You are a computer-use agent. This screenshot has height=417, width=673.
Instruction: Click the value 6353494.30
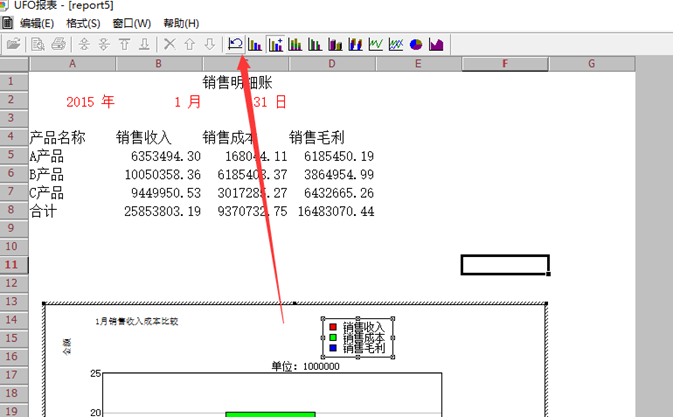[x=166, y=156]
